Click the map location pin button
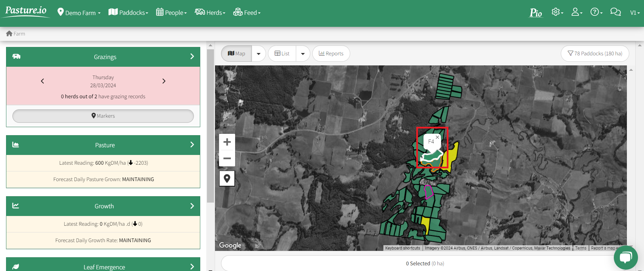 (227, 178)
